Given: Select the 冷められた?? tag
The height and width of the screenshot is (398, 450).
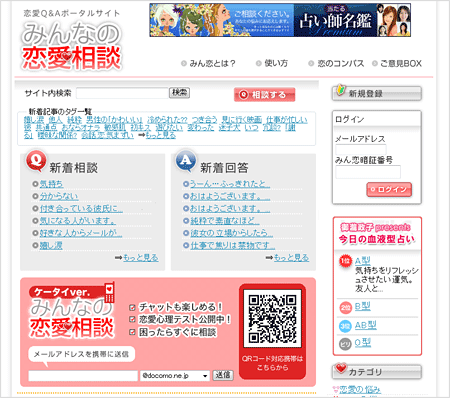Looking at the screenshot, I should click(168, 120).
